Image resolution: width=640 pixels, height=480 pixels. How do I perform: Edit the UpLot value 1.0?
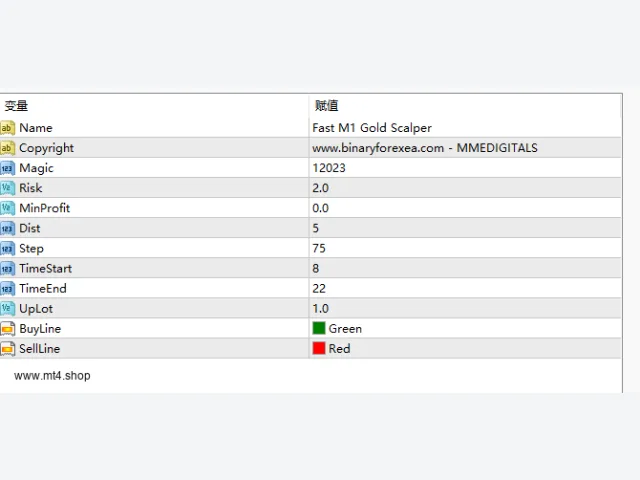(320, 309)
